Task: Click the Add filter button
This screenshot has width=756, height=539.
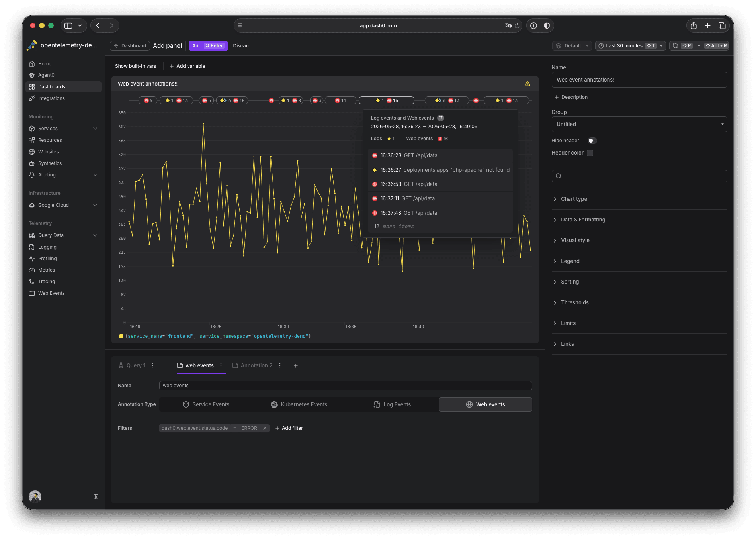Action: click(289, 428)
